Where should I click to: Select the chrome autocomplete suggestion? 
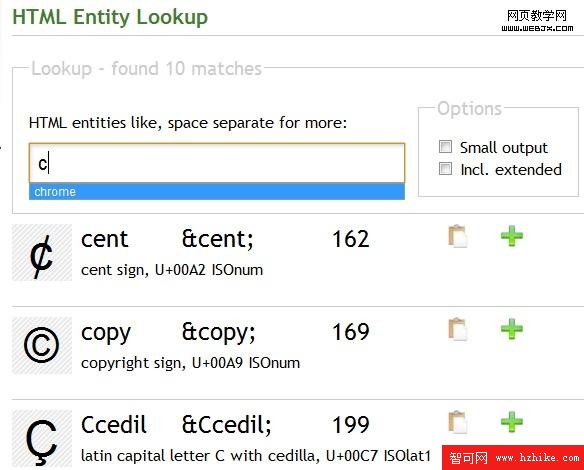pos(217,192)
